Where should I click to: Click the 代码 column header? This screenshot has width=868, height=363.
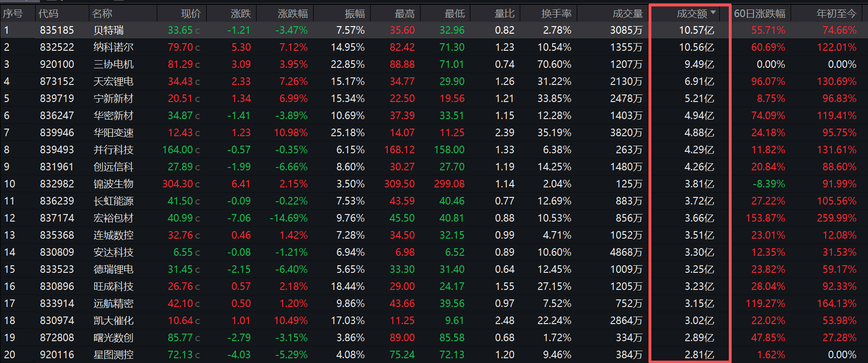click(x=48, y=14)
